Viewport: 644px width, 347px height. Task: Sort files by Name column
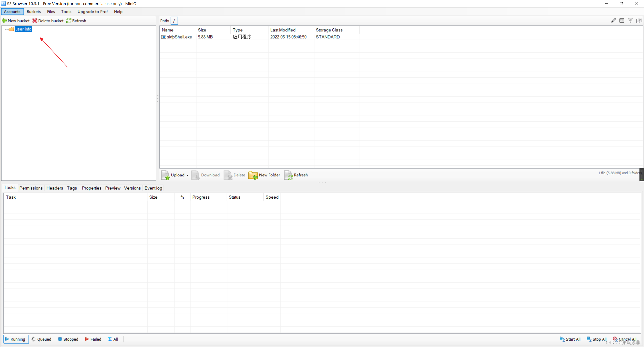(178, 30)
